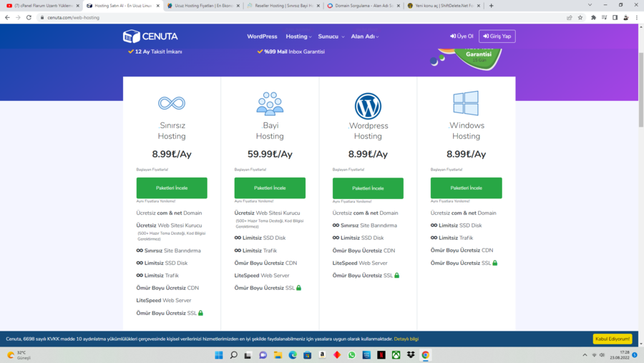
Task: Click the Bayi Hosting title text
Action: (270, 131)
